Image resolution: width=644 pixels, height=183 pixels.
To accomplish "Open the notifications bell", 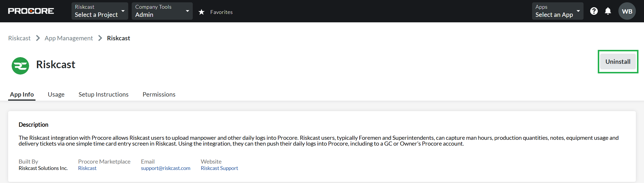I will (x=608, y=11).
